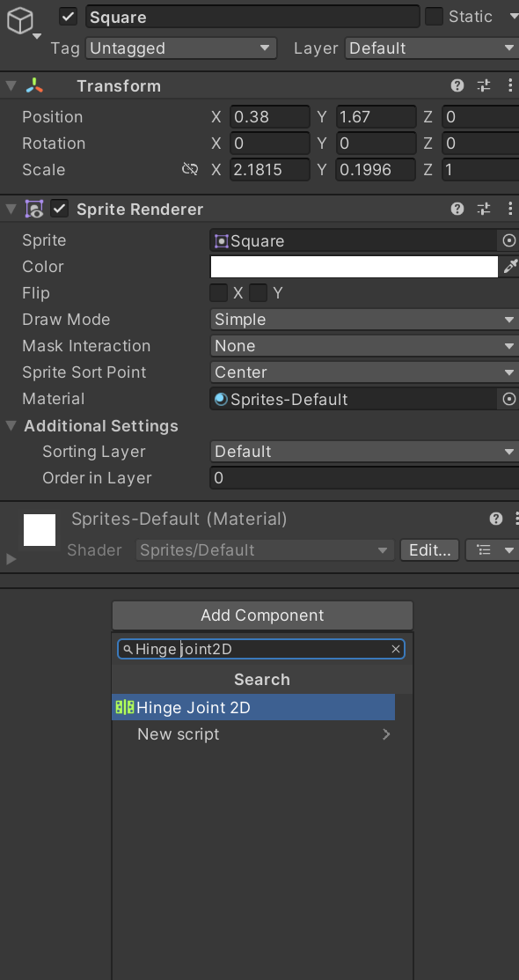
Task: Edit the object name field Square
Action: point(252,17)
